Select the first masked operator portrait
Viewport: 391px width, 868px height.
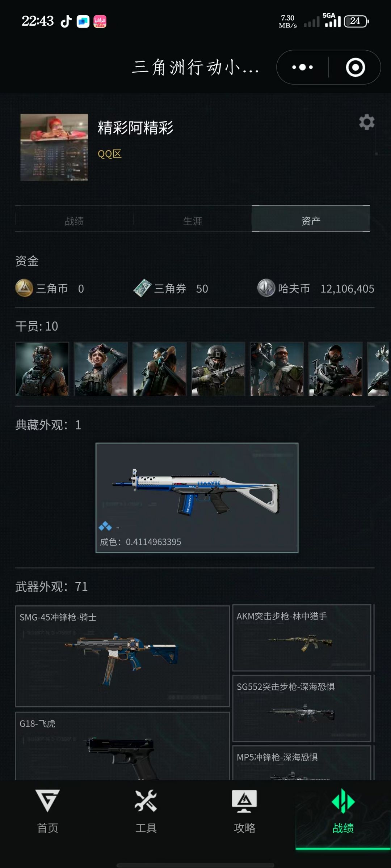42,369
